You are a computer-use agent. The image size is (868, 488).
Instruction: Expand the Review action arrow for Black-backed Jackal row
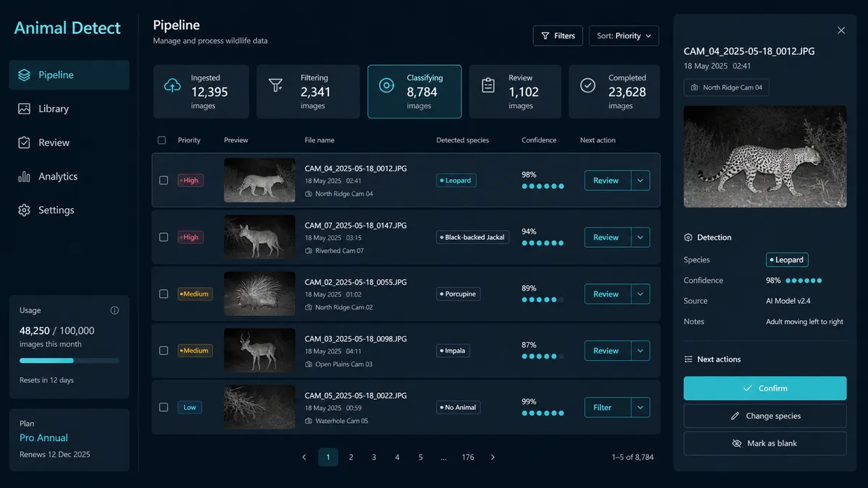click(640, 237)
